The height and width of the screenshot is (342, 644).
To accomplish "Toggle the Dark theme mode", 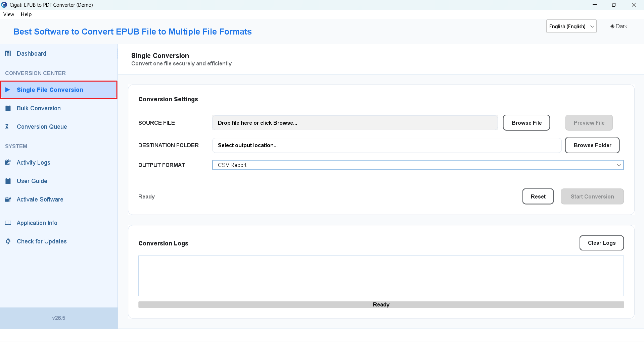I will [618, 26].
